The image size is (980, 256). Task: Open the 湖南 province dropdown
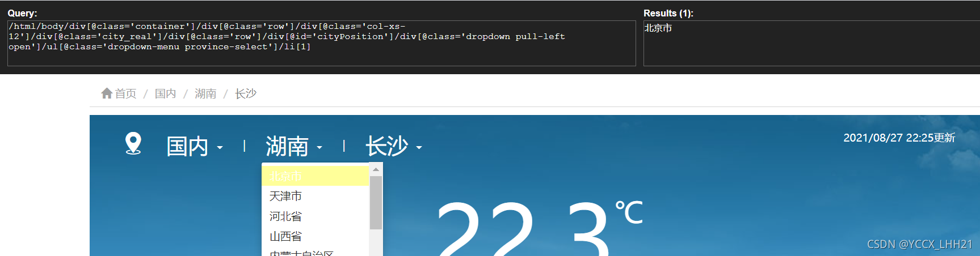click(x=294, y=147)
